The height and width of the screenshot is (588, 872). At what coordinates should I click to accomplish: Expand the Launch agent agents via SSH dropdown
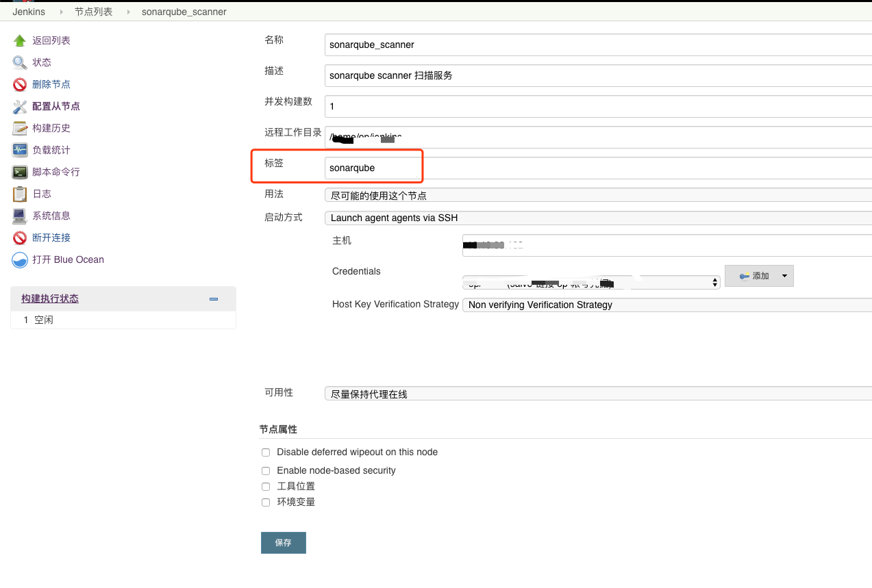[597, 218]
